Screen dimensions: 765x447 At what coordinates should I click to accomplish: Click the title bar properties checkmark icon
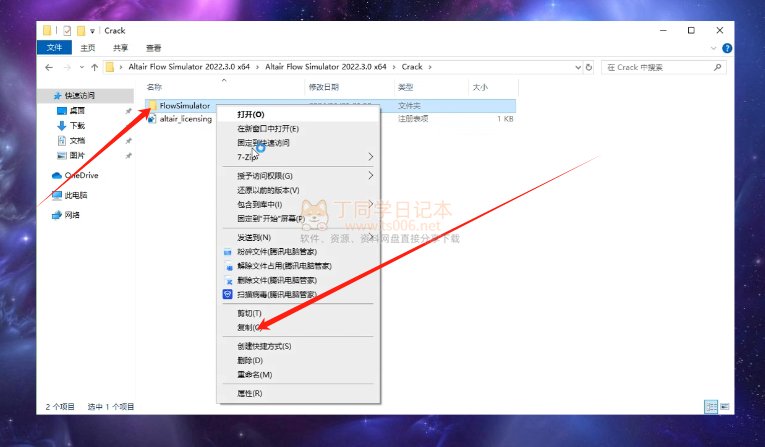coord(67,31)
